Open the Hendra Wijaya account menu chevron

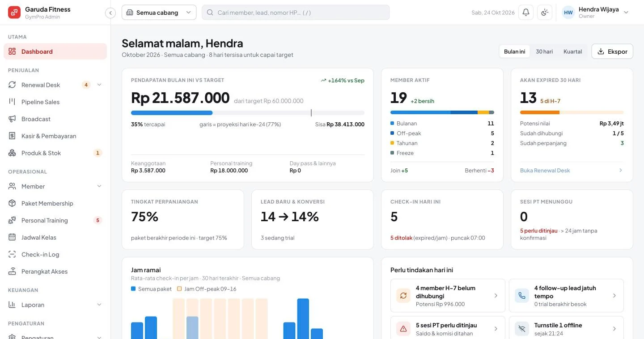[x=626, y=13]
